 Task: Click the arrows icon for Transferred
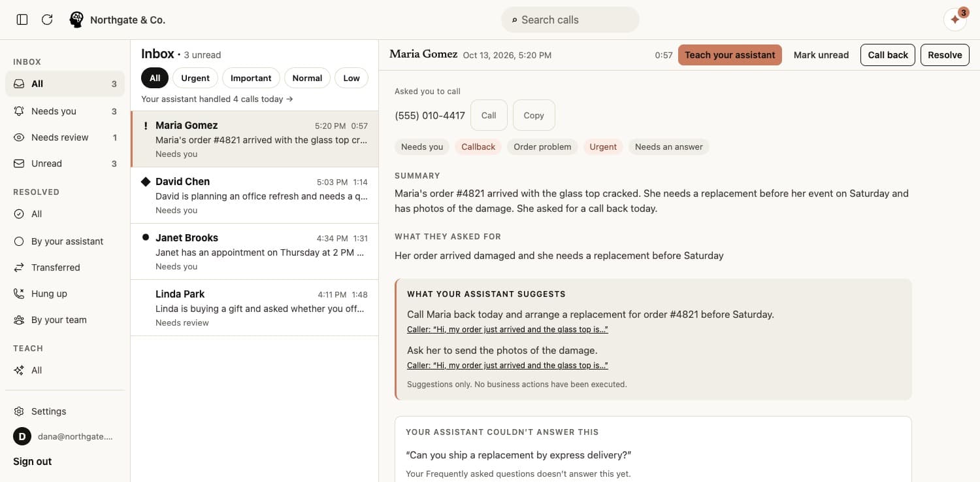pos(19,267)
